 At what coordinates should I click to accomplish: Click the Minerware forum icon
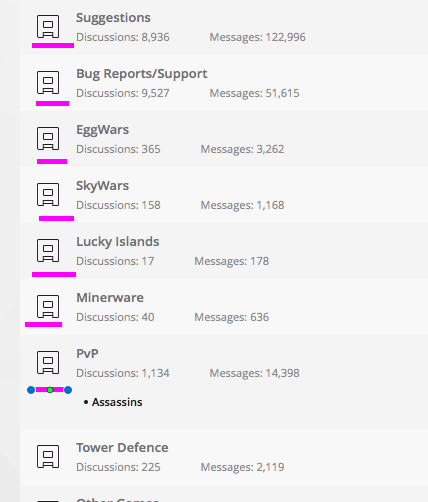coord(48,306)
